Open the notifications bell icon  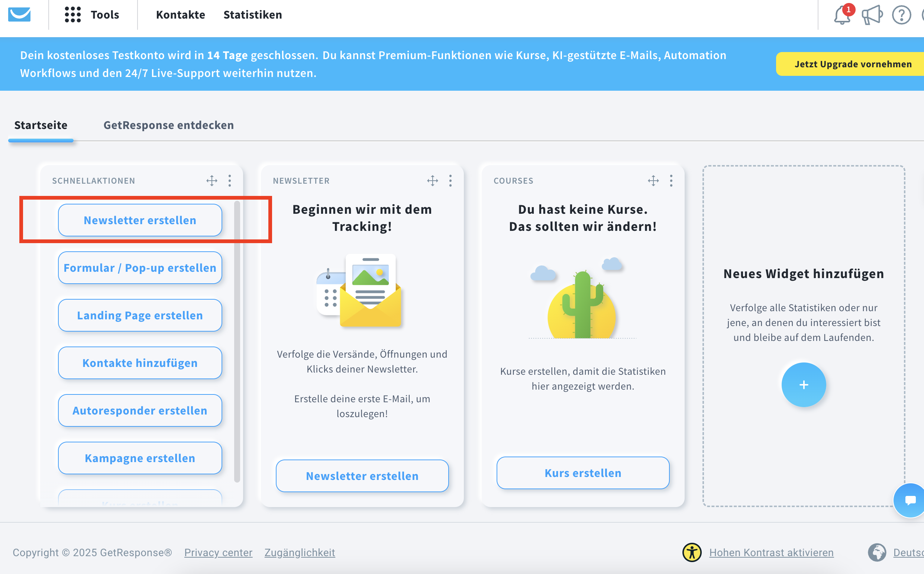842,16
